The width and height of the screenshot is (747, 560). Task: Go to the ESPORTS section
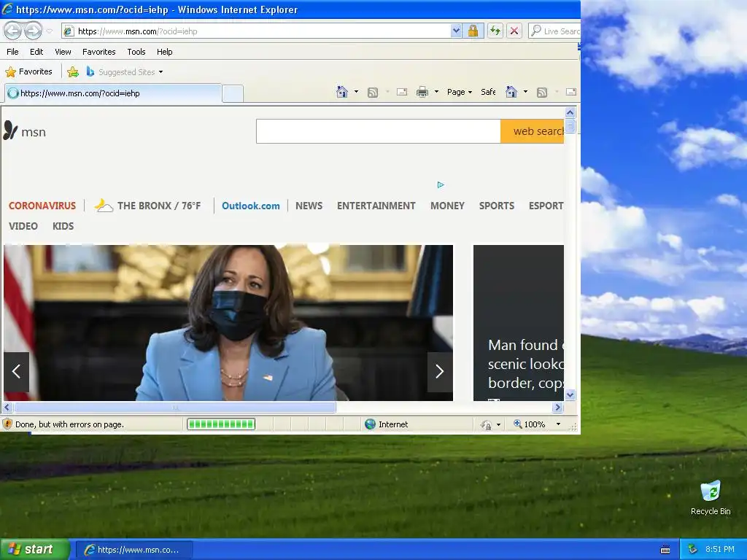(546, 206)
